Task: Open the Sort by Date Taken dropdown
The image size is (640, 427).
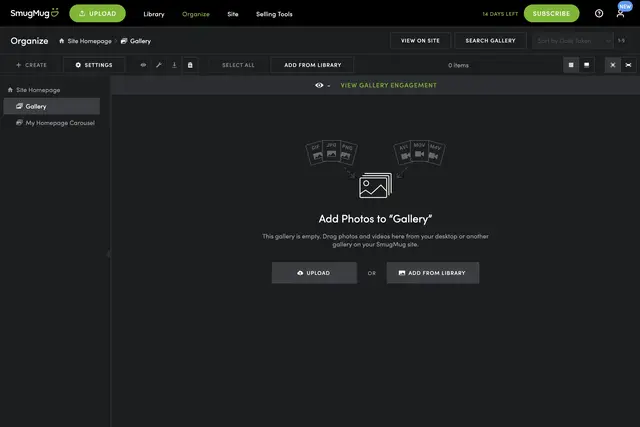Action: 573,41
